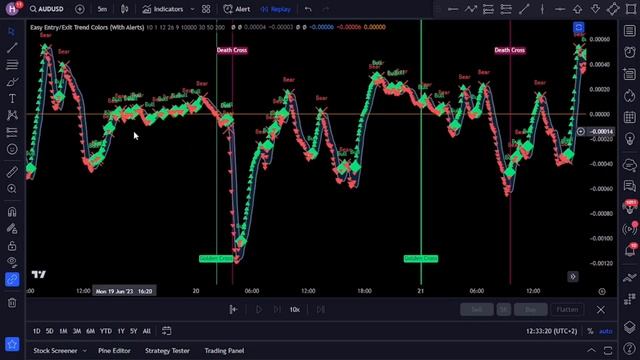640x360 pixels.
Task: Close the replay toolbar
Action: (x=601, y=310)
